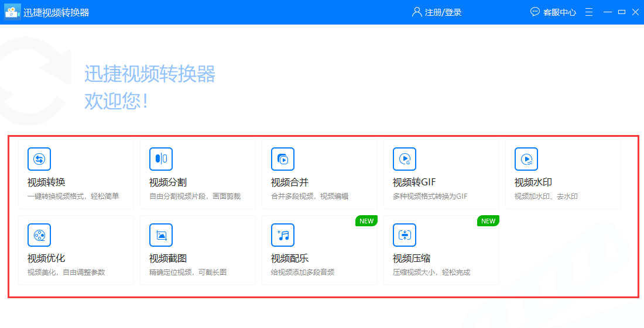Minimize the application window
644x328 pixels.
click(x=608, y=12)
